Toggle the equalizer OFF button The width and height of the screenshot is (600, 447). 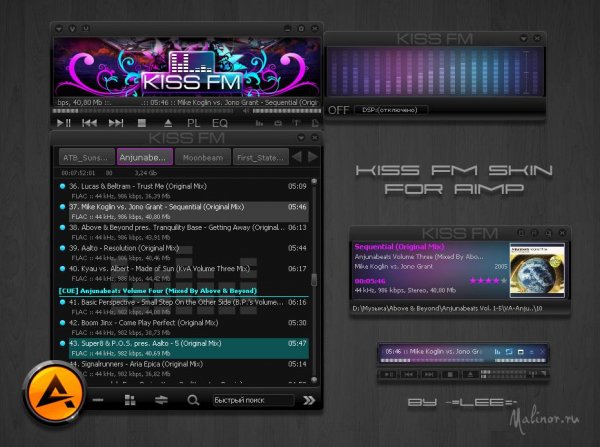[x=339, y=110]
